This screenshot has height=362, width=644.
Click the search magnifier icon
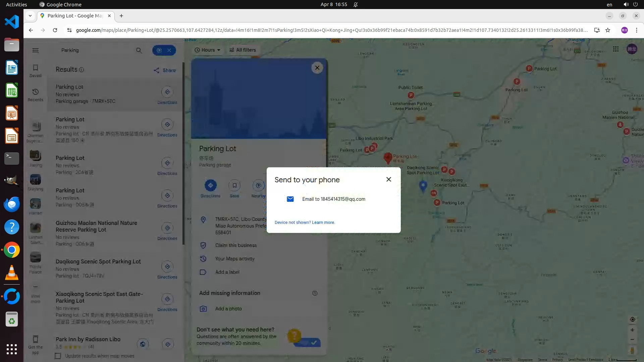click(139, 50)
